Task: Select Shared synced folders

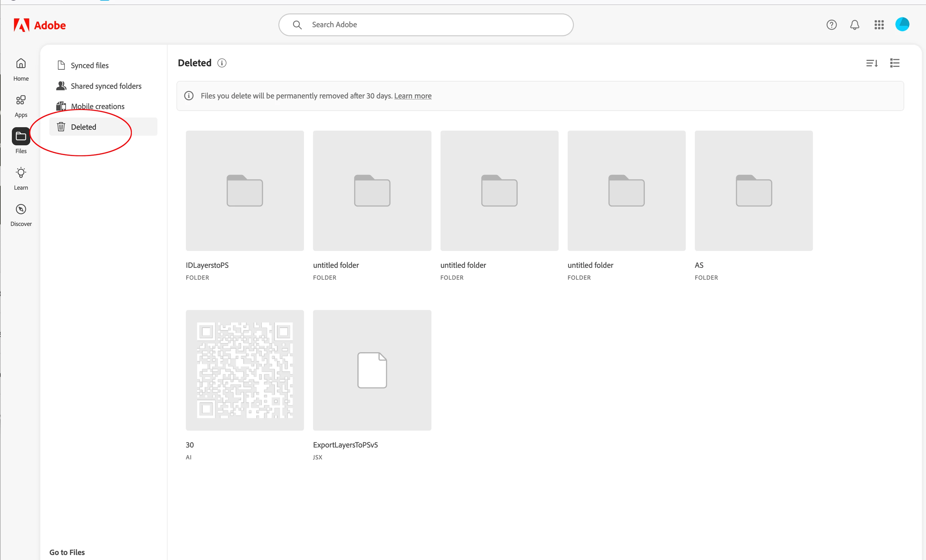Action: (x=106, y=86)
